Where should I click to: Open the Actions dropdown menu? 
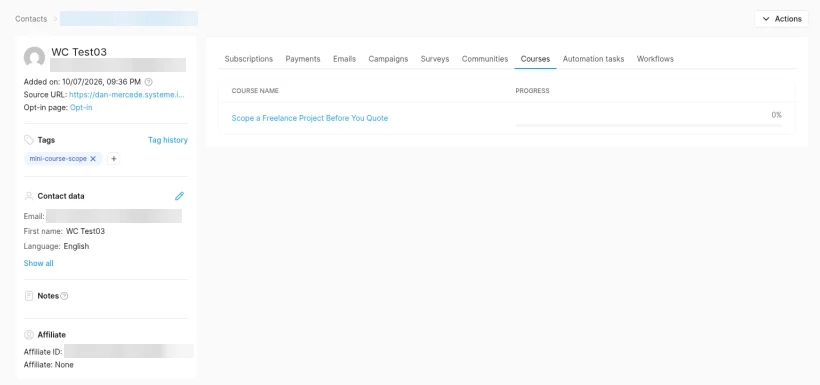tap(781, 19)
